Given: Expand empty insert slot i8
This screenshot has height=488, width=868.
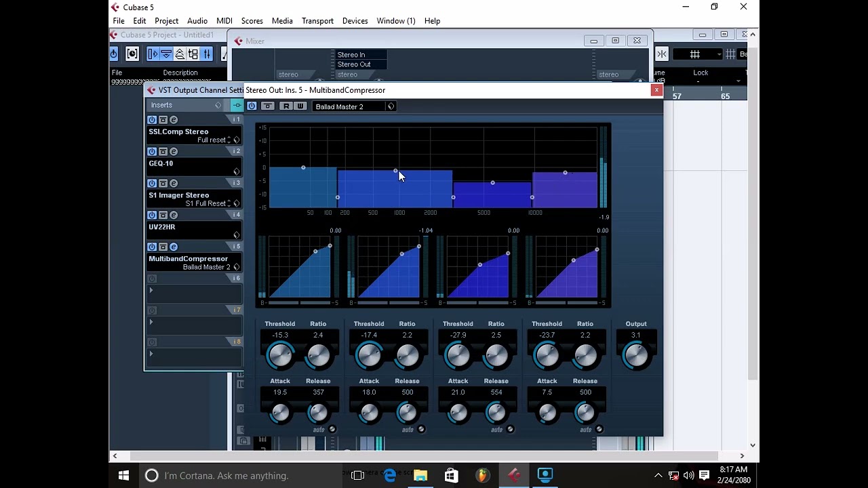Looking at the screenshot, I should point(151,354).
